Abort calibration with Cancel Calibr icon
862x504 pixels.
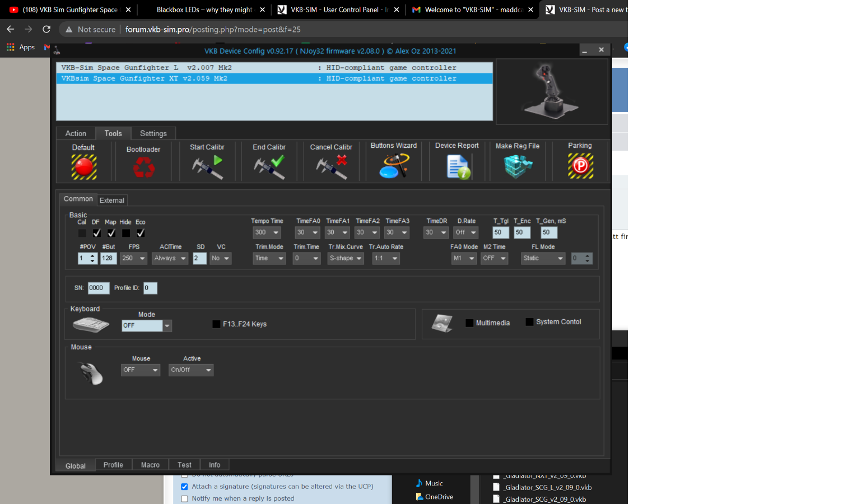click(x=331, y=167)
